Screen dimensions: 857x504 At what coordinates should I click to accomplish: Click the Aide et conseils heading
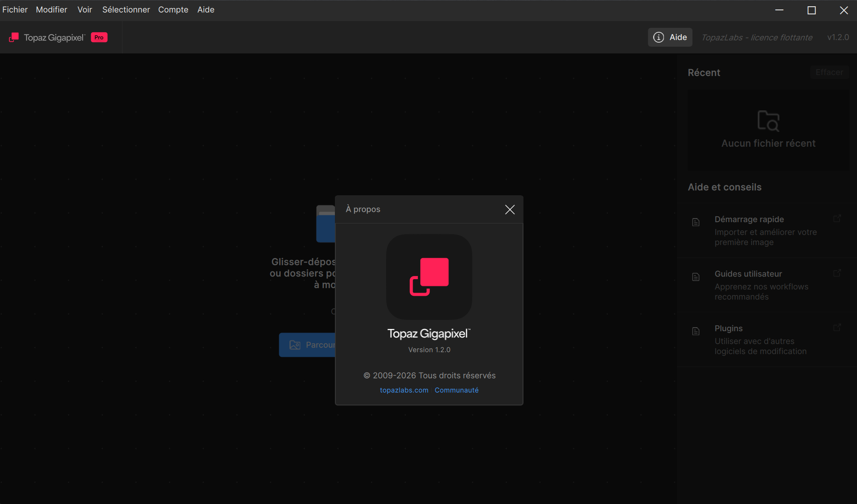point(725,187)
